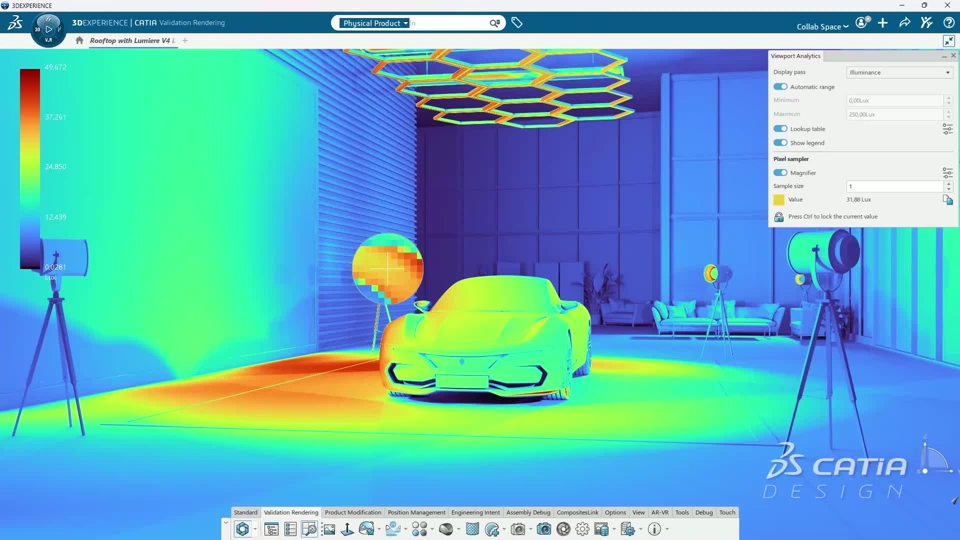Open the user profile icon
The height and width of the screenshot is (540, 960).
point(862,23)
